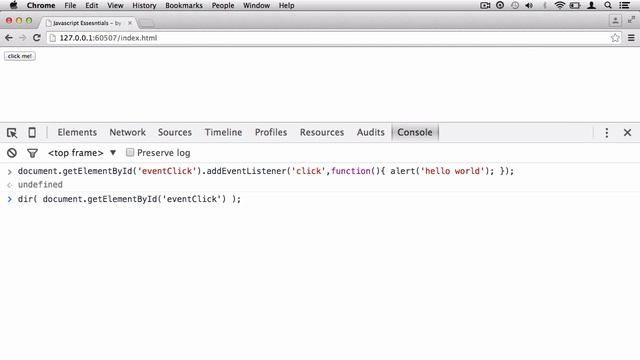Switch to the Resources tab

322,132
